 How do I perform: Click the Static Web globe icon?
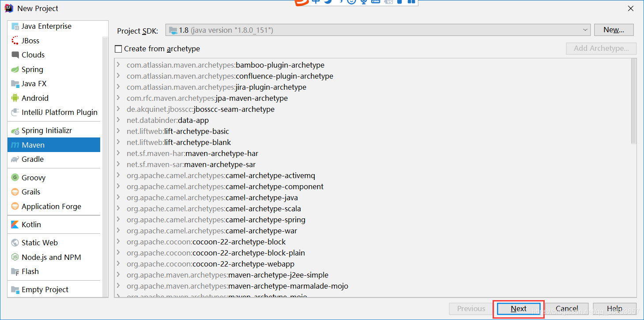pos(15,243)
